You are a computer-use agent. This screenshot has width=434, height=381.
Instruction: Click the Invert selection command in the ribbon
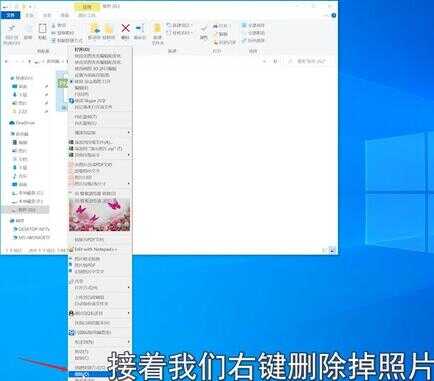pos(253,41)
